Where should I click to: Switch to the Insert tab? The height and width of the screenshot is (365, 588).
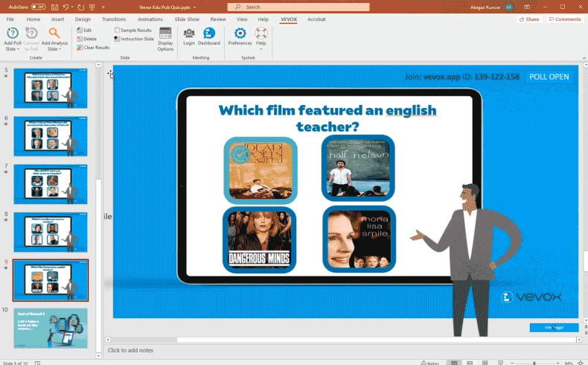[x=57, y=19]
